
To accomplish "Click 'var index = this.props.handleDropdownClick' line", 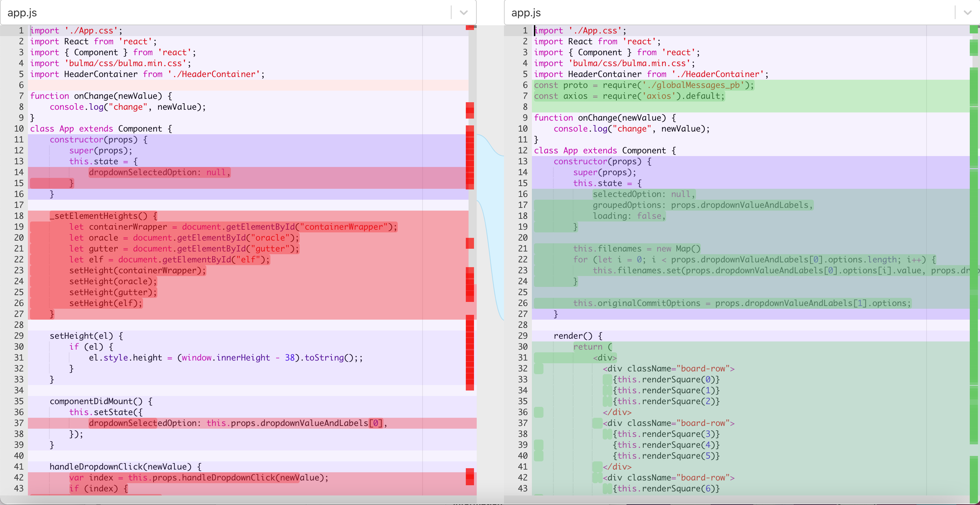I will pos(199,478).
